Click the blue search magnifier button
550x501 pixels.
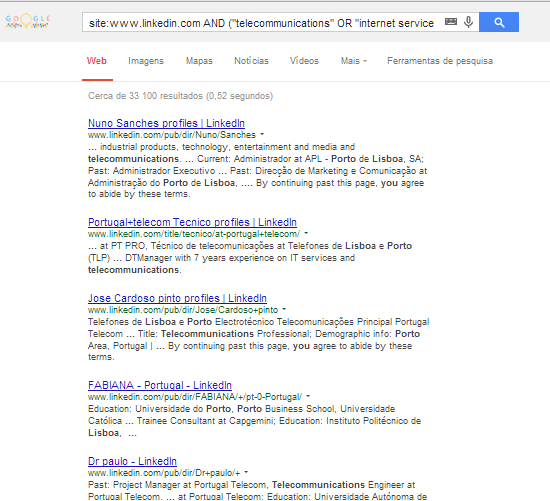(x=499, y=22)
